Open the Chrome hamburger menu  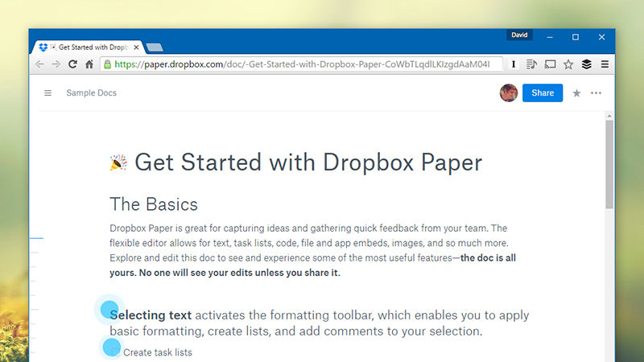pyautogui.click(x=605, y=64)
